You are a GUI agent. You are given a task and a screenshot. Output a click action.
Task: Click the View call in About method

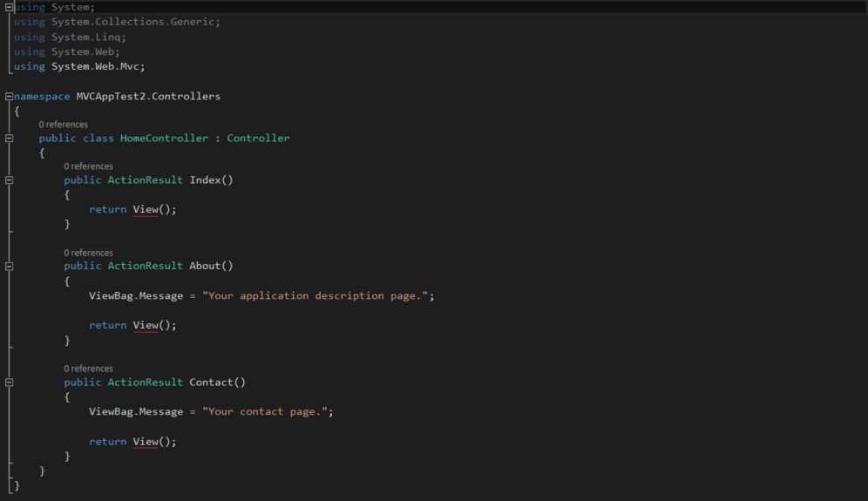(146, 325)
